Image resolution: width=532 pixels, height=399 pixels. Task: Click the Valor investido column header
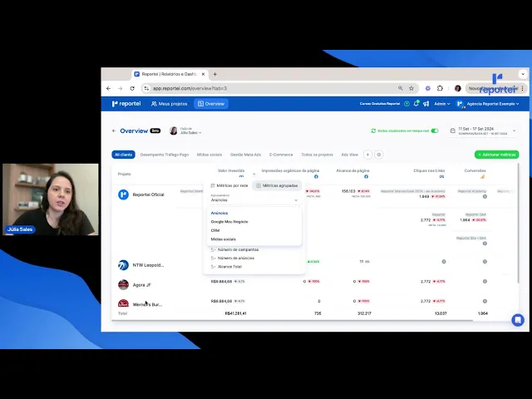pos(231,170)
